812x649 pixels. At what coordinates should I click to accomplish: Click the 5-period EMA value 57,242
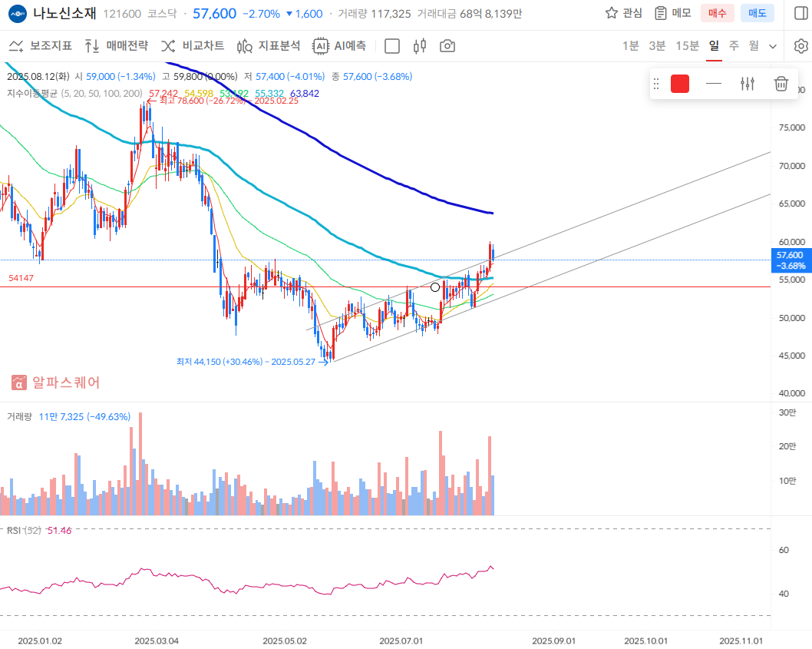[163, 93]
